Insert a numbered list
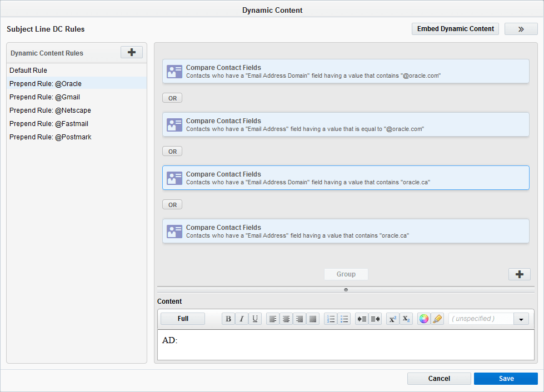The image size is (544, 392). (x=331, y=319)
